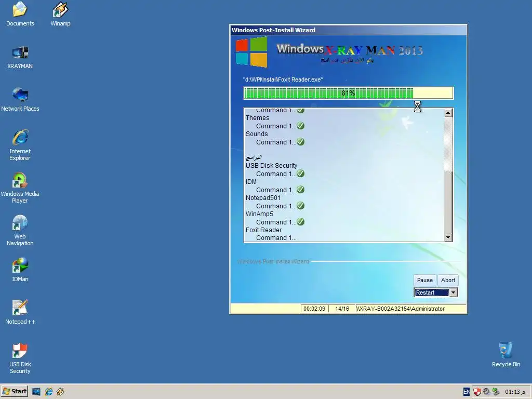This screenshot has width=532, height=399.
Task: Click the Themes entry in install list
Action: pyautogui.click(x=258, y=118)
